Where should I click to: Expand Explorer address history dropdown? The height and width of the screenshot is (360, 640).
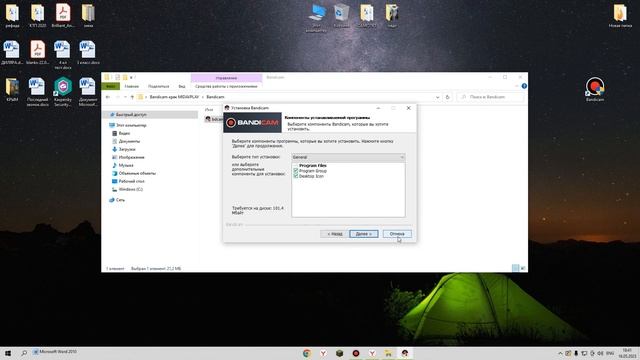[438, 97]
